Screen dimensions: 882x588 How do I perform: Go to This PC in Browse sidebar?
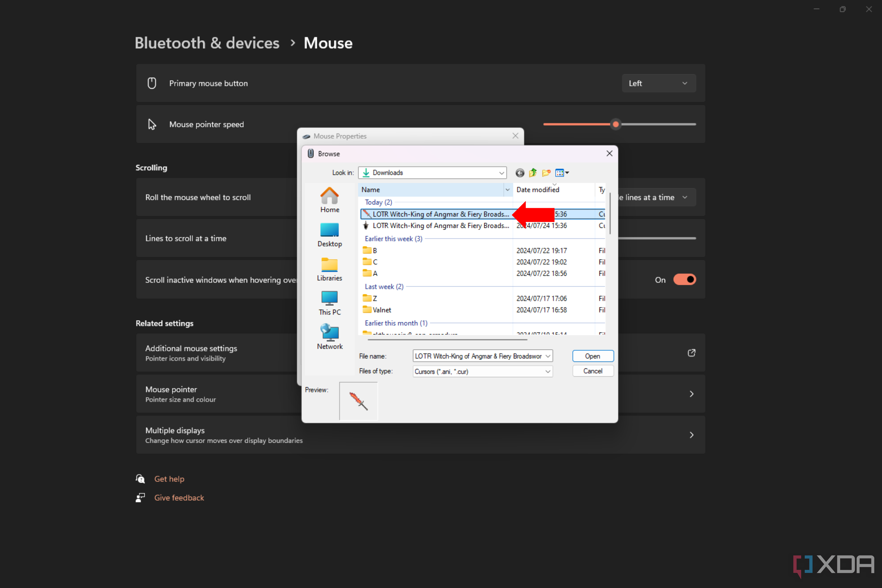(330, 303)
